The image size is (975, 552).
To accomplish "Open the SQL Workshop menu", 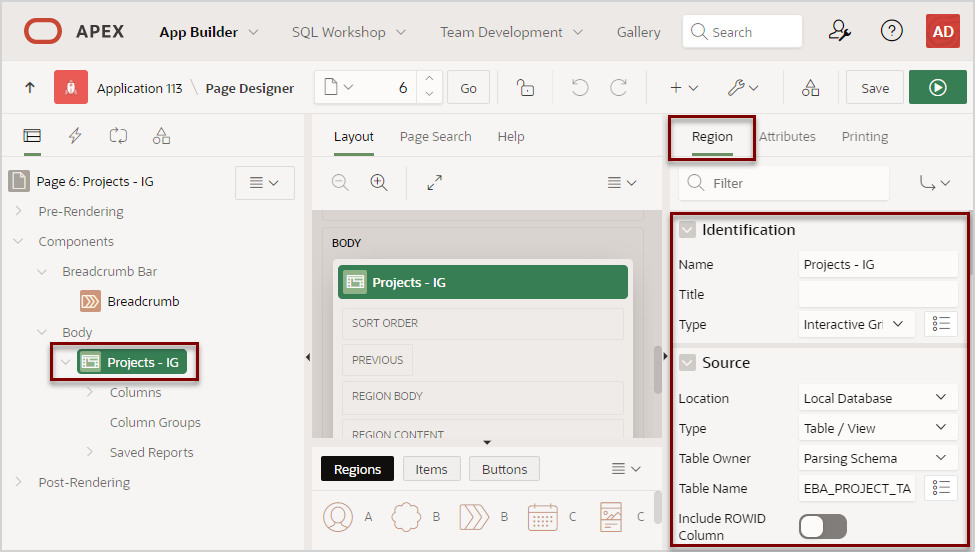I will 349,32.
